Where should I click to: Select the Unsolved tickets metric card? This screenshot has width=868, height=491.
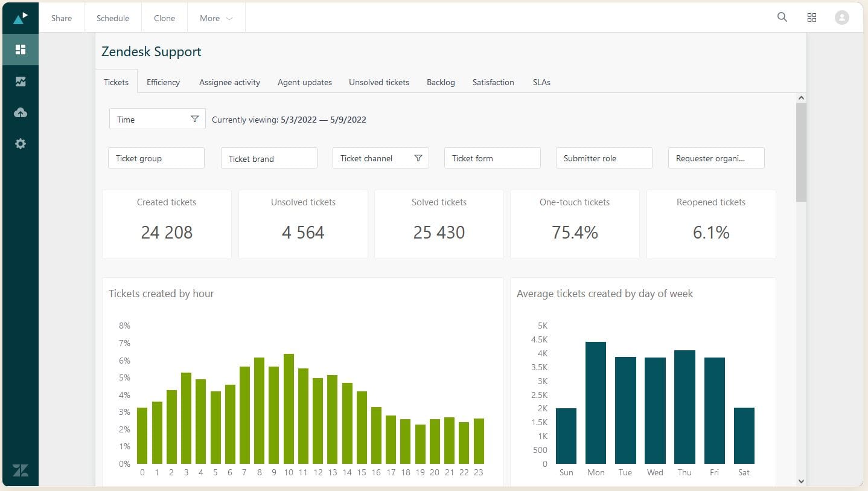[302, 224]
